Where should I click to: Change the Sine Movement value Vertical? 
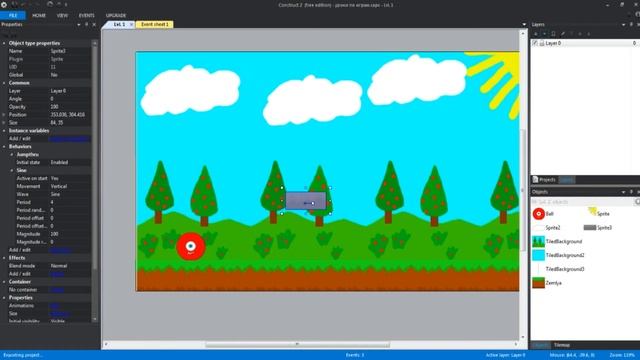click(69, 187)
